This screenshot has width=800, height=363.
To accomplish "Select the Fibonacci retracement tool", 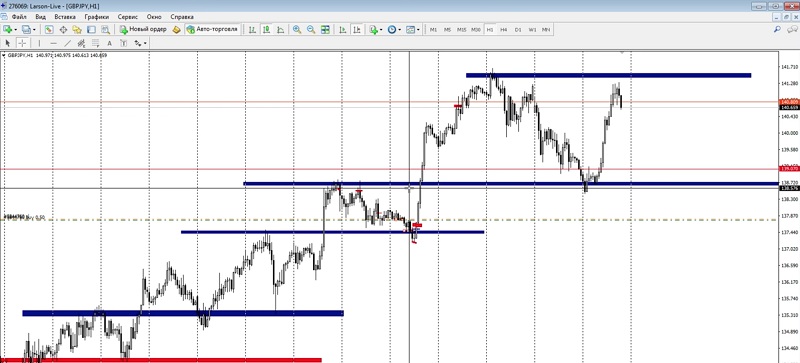I will point(95,43).
